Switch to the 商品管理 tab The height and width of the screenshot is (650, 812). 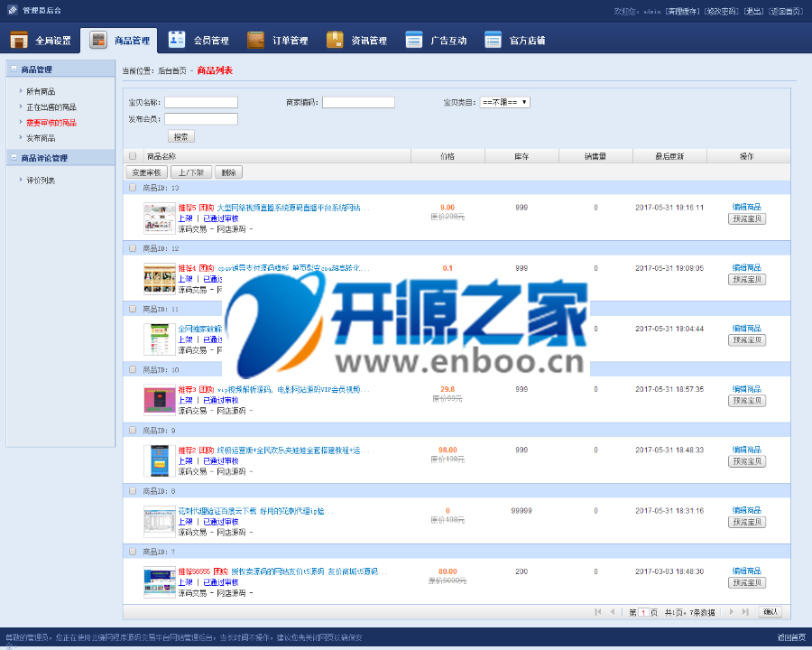(118, 40)
